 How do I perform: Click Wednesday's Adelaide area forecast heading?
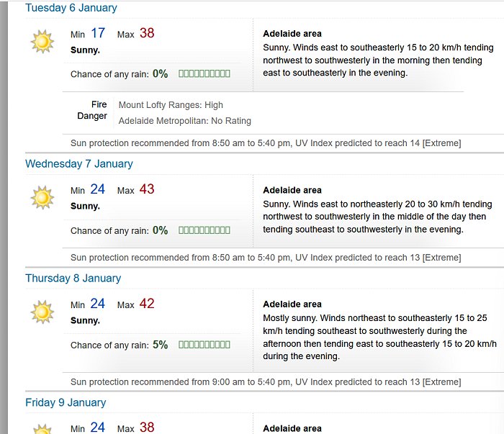pos(292,190)
